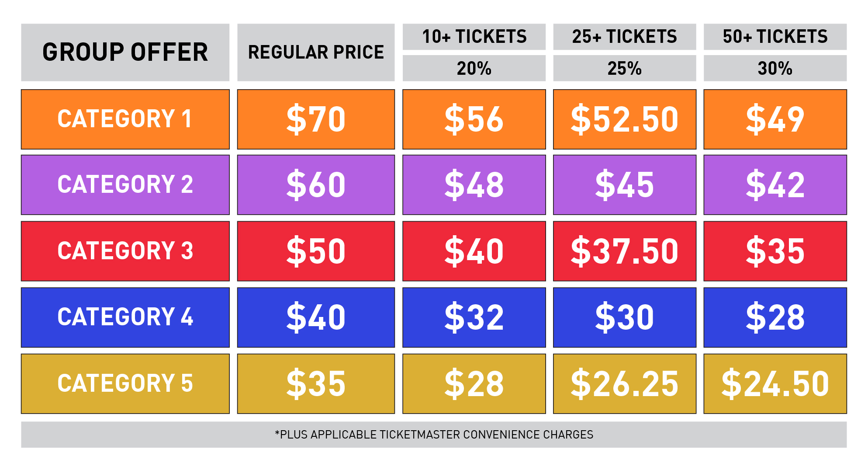This screenshot has width=868, height=470.
Task: Select the 30% discount cell
Action: point(775,68)
